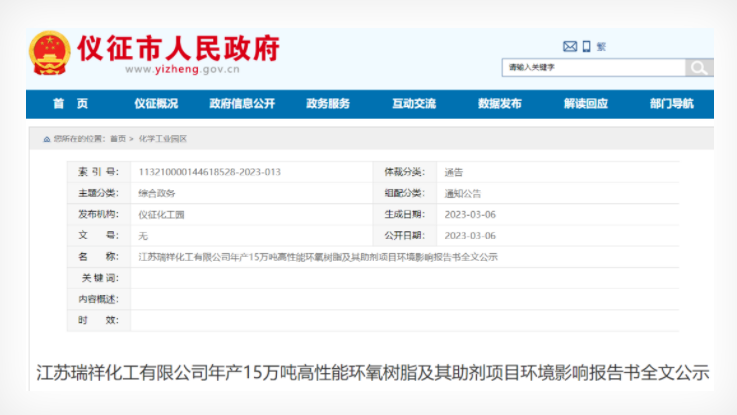The image size is (737, 415).
Task: Open the 首页 navigation tab
Action: click(71, 103)
